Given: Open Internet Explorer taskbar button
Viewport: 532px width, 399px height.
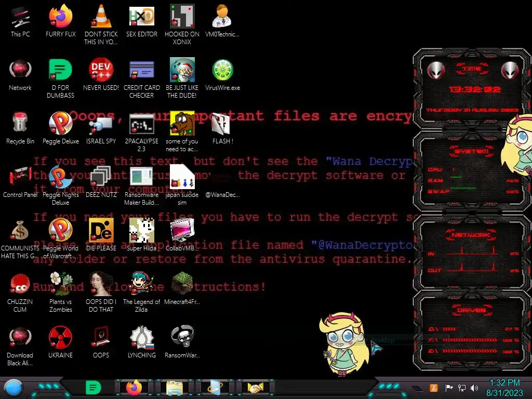Looking at the screenshot, I should click(x=215, y=388).
